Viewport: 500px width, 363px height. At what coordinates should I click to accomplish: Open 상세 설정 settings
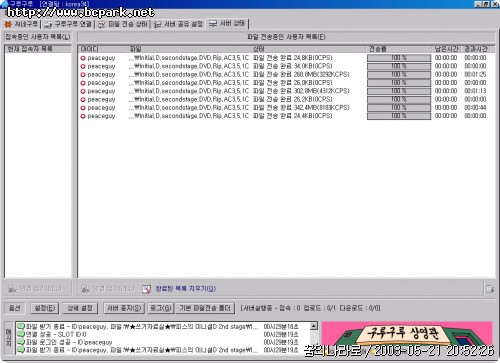pos(80,308)
